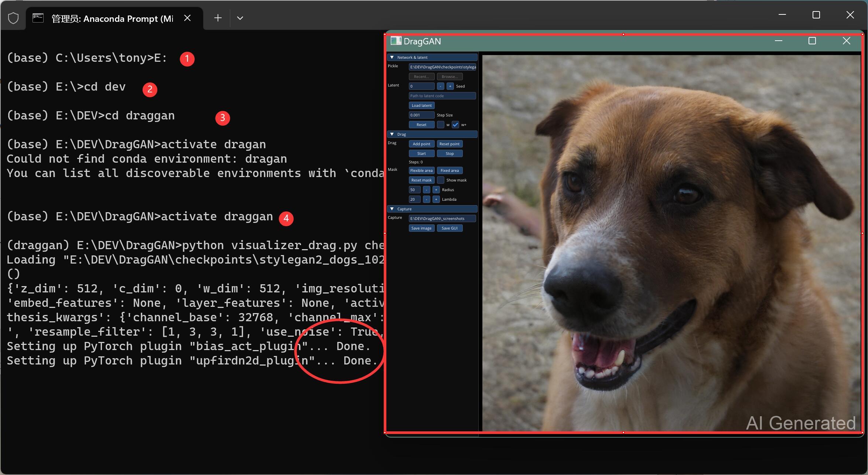Close the Anaconda Prompt tab
868x475 pixels.
tap(187, 18)
